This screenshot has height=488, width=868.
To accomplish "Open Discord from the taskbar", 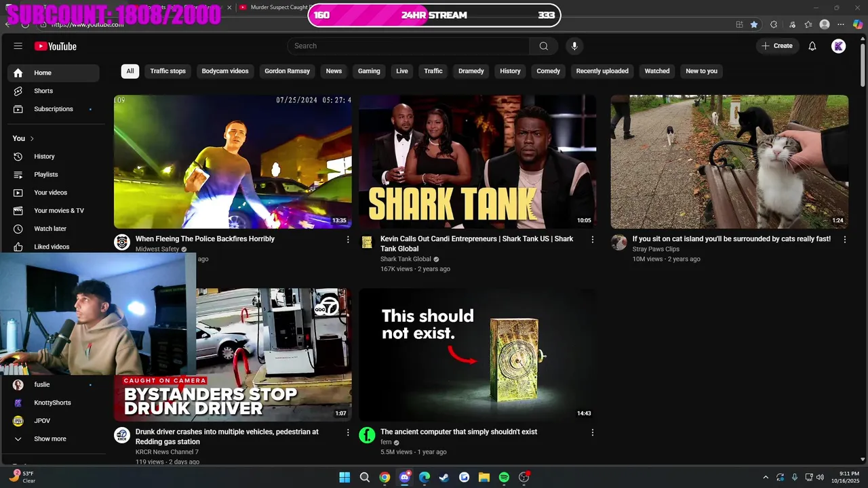I will point(405,477).
